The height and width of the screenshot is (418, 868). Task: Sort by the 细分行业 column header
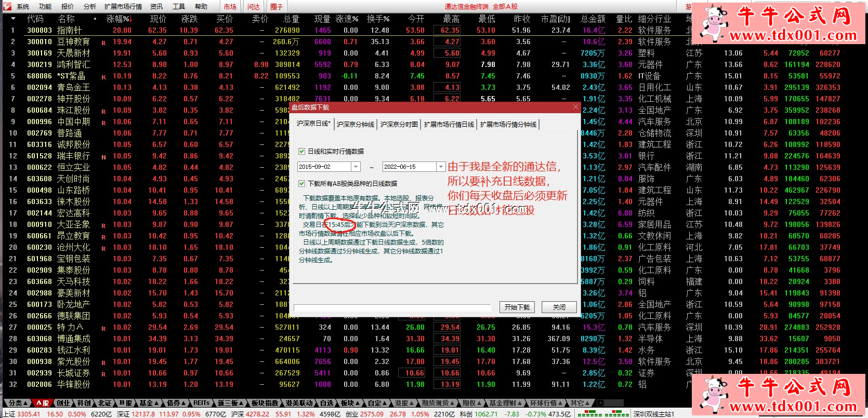[654, 19]
